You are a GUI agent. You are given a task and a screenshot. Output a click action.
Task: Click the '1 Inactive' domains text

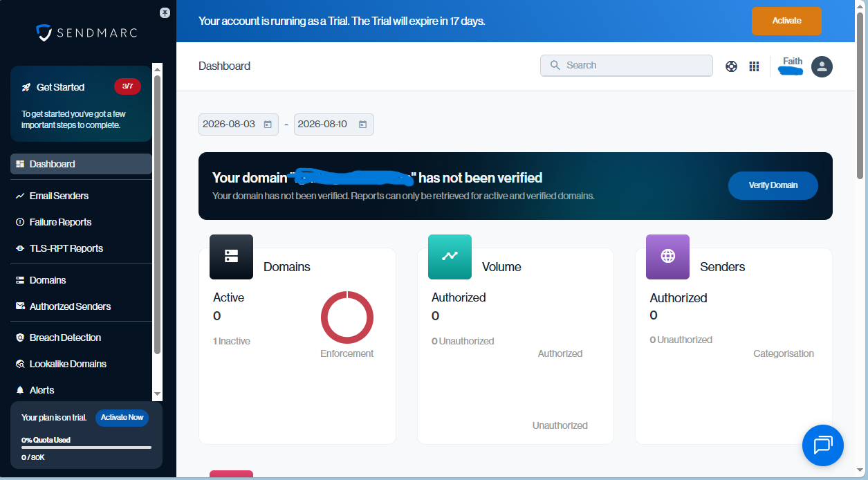tap(232, 341)
